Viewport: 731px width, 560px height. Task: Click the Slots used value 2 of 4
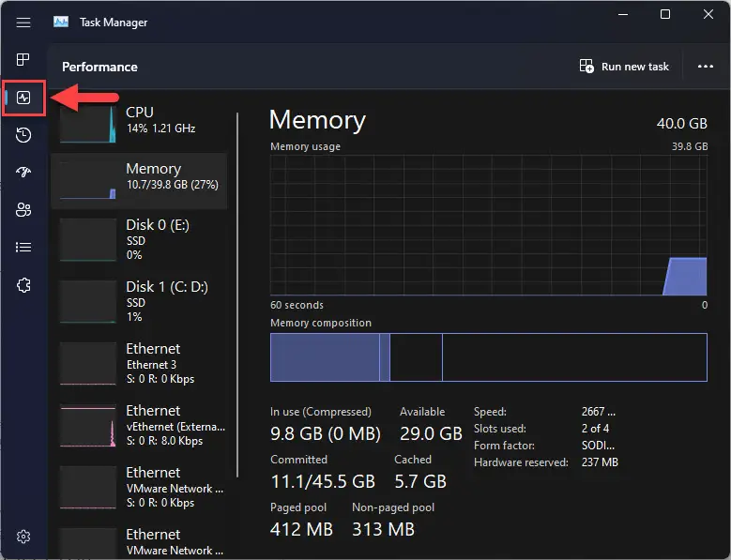click(x=595, y=429)
